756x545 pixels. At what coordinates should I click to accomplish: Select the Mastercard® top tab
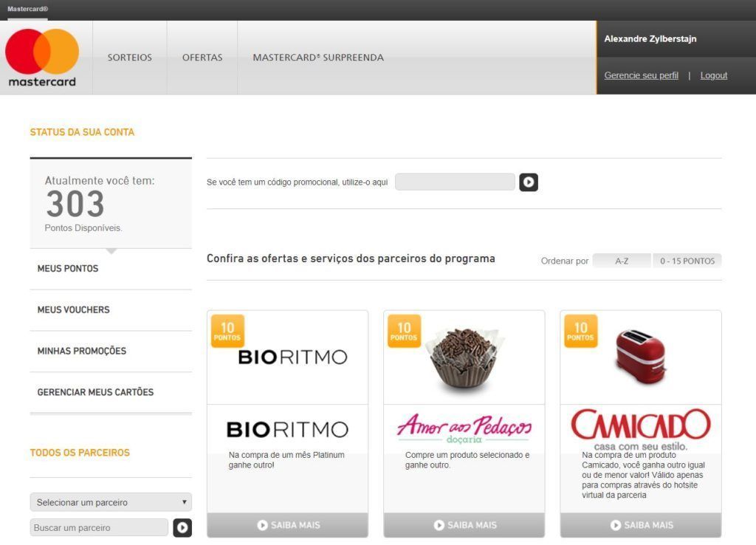point(27,9)
